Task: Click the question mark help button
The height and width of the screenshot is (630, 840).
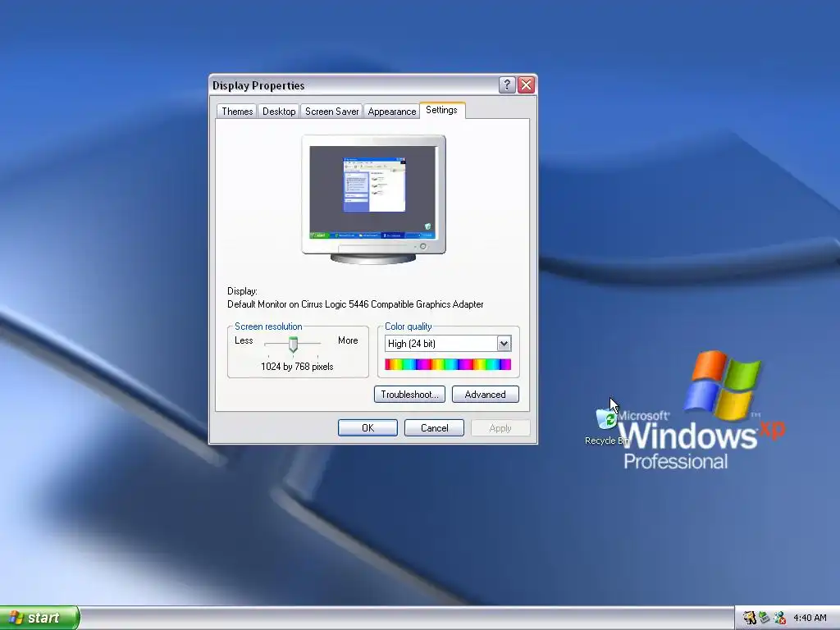Action: pyautogui.click(x=507, y=84)
